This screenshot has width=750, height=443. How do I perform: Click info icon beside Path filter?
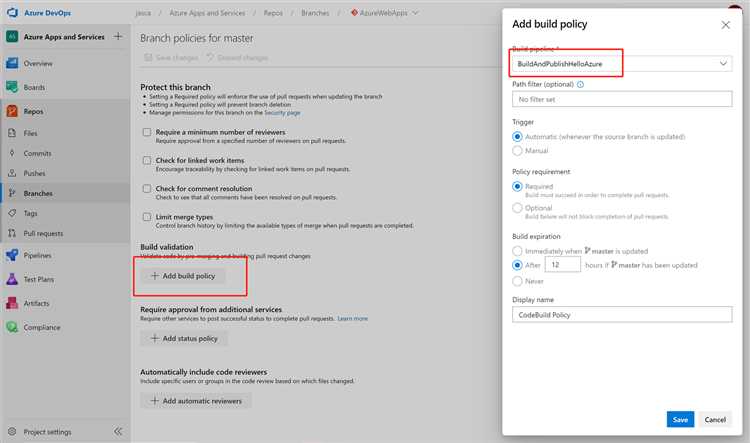[580, 84]
